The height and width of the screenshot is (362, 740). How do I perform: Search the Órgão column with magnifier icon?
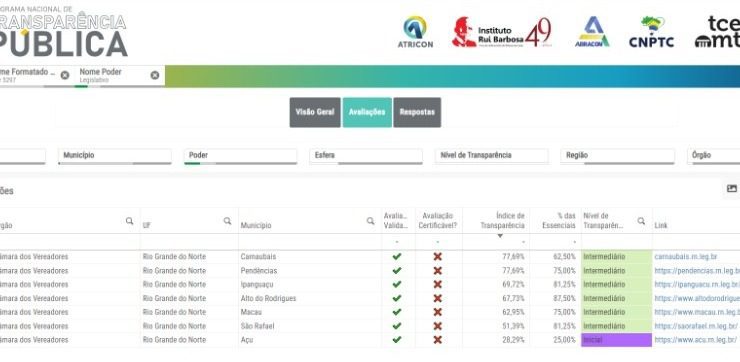129,221
